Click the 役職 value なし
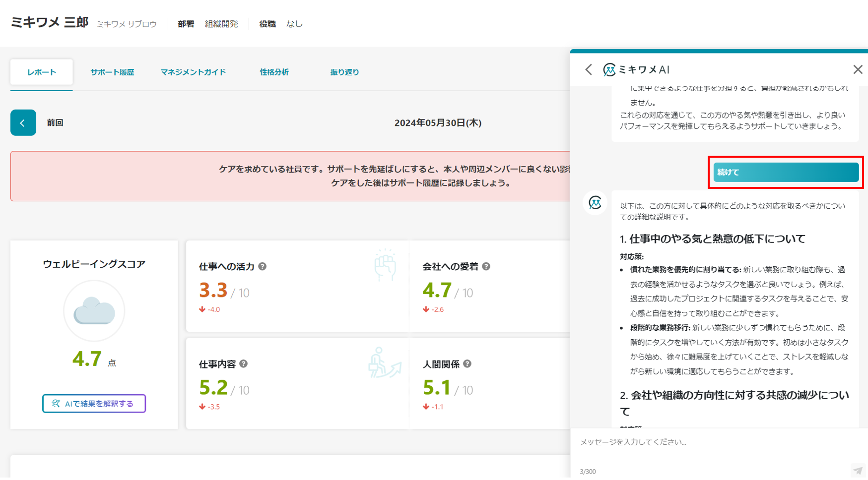Image resolution: width=868 pixels, height=480 pixels. click(x=294, y=24)
